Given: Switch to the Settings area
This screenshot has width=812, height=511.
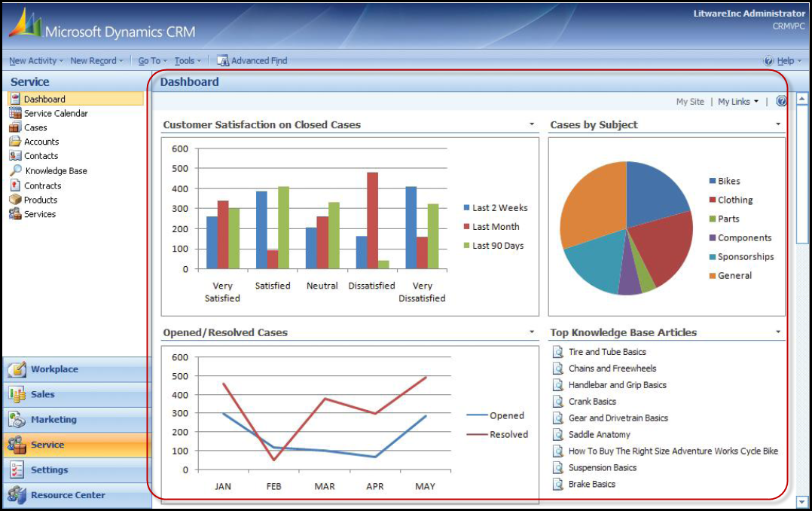Looking at the screenshot, I should [77, 470].
